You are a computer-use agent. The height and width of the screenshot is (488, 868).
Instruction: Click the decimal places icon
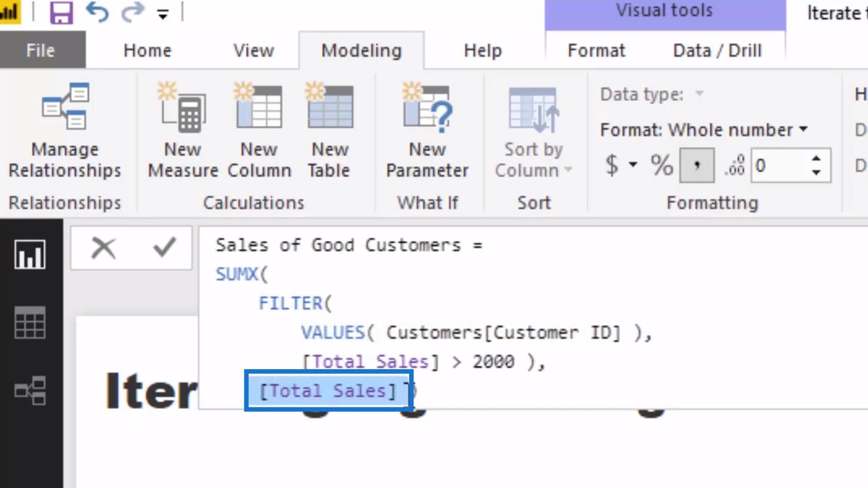pyautogui.click(x=735, y=165)
